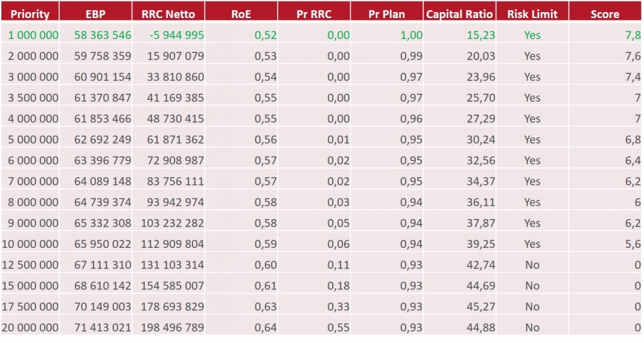Click the Priority column header
This screenshot has height=343, width=644.
coord(30,14)
